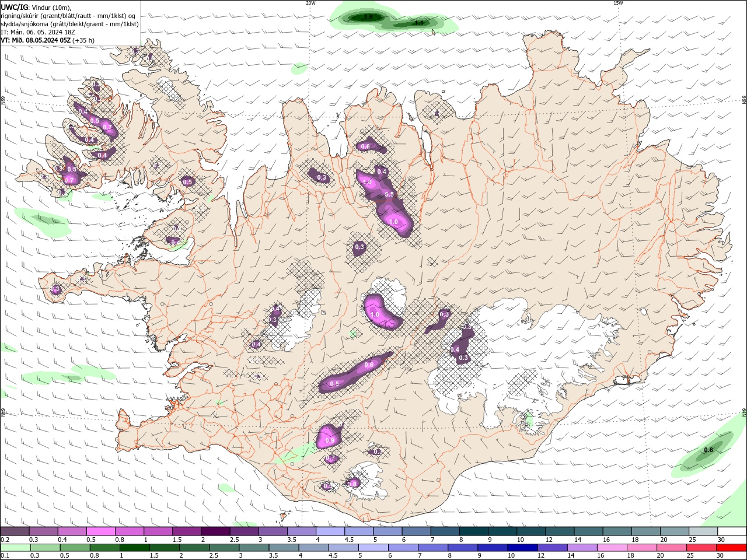Viewport: 747px width, 560px height.
Task: Click the 0.1 label in the lower legend row
Action: (x=5, y=556)
